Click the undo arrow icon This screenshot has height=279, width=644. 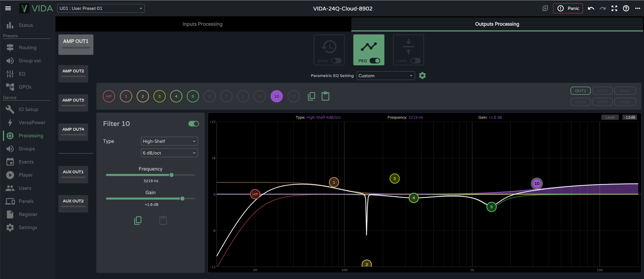click(x=591, y=8)
